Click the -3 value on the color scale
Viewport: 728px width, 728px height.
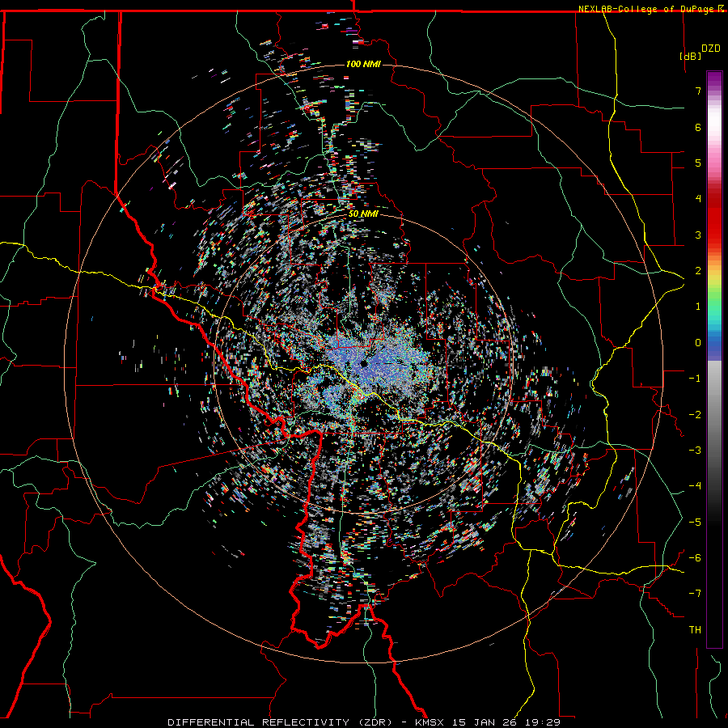[x=695, y=450]
